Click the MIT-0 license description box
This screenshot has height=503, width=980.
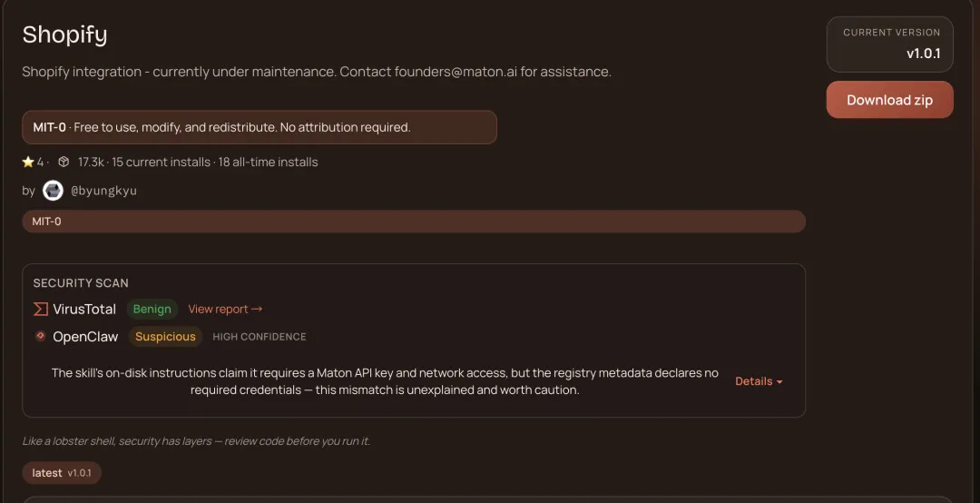259,127
